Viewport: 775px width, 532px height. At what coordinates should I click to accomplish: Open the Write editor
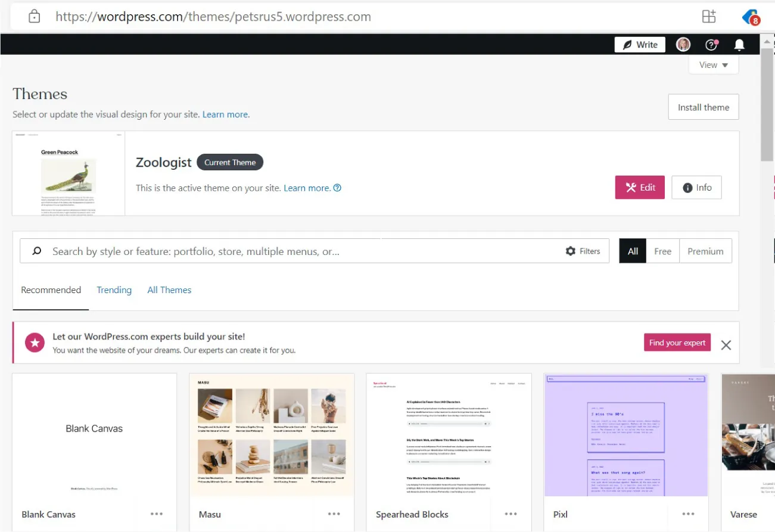pos(639,44)
